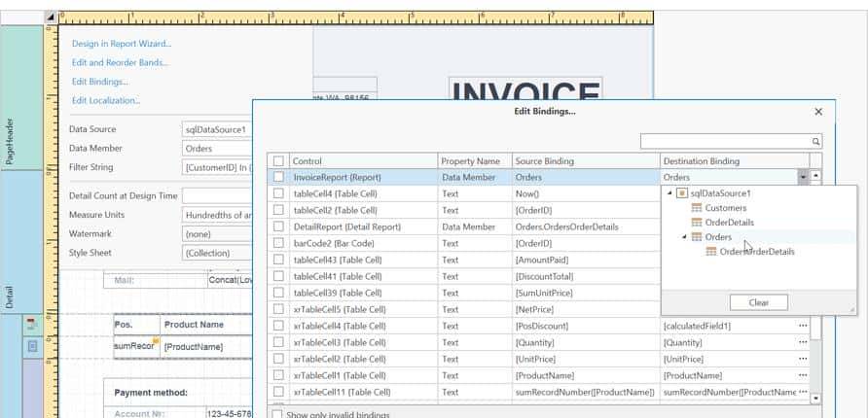Viewport: 868px width, 418px height.
Task: Click the Detail band icon in left margin
Action: tap(32, 345)
